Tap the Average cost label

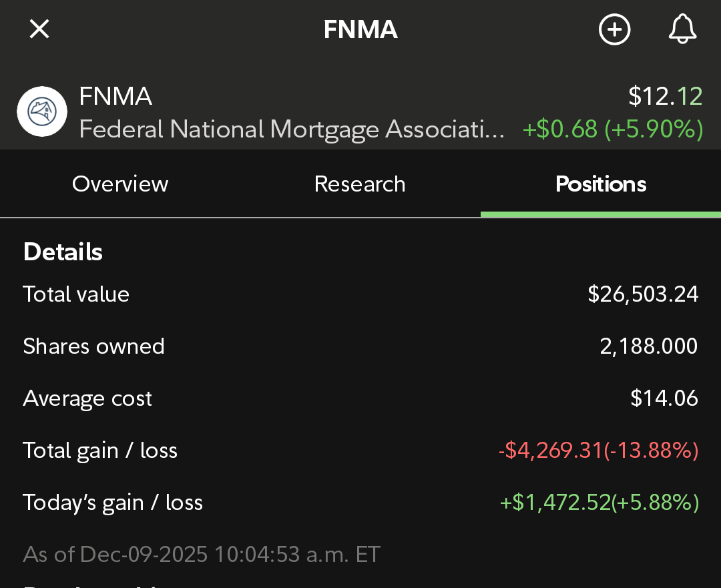[87, 398]
